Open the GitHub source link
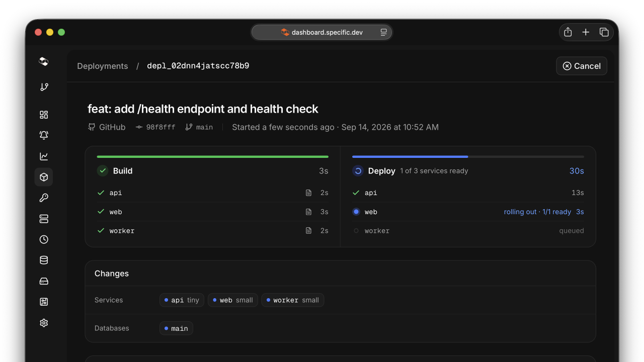 [107, 127]
